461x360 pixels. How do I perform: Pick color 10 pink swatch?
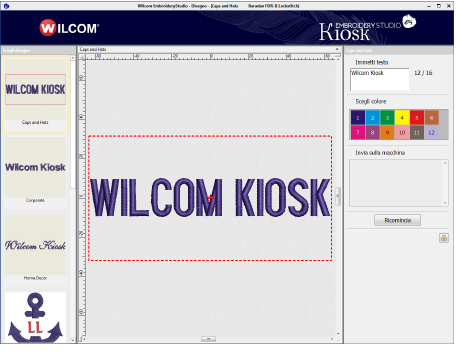402,132
